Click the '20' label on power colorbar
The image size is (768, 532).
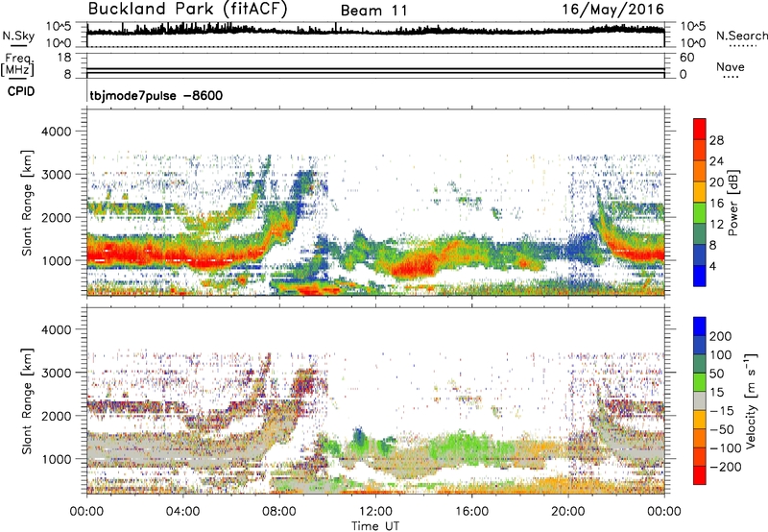[716, 182]
